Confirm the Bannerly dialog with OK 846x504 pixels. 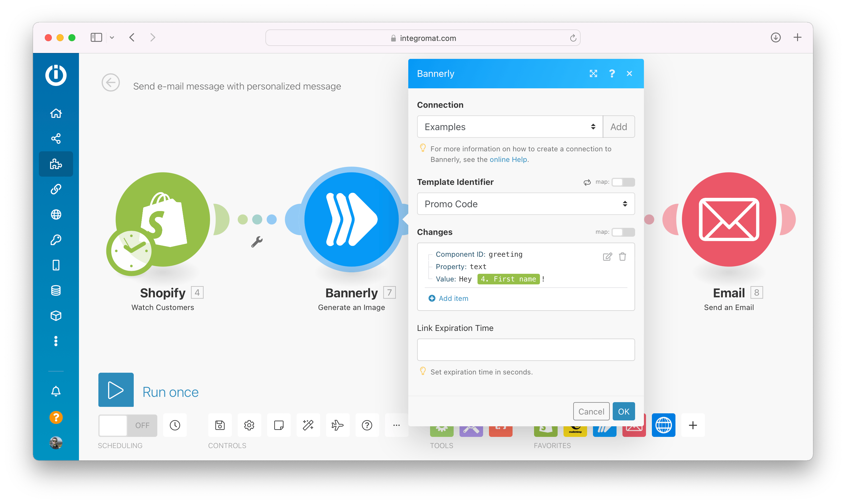tap(624, 411)
